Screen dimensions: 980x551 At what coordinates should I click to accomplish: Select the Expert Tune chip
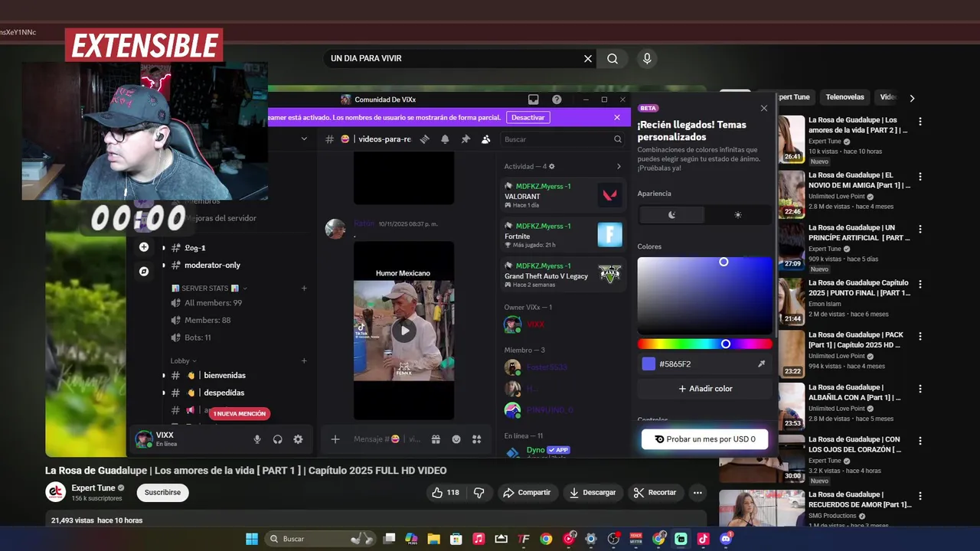click(x=792, y=97)
